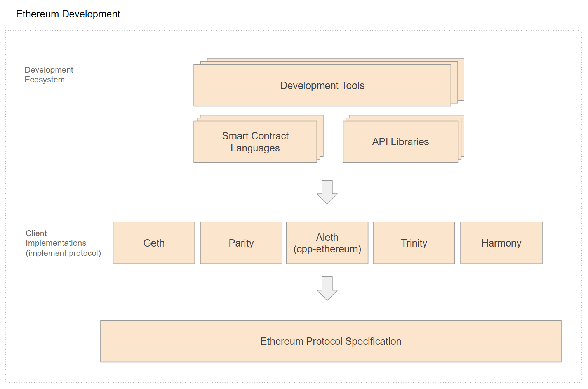Click the (implement protocol) text
Viewport: 588px width, 389px height.
tap(63, 253)
